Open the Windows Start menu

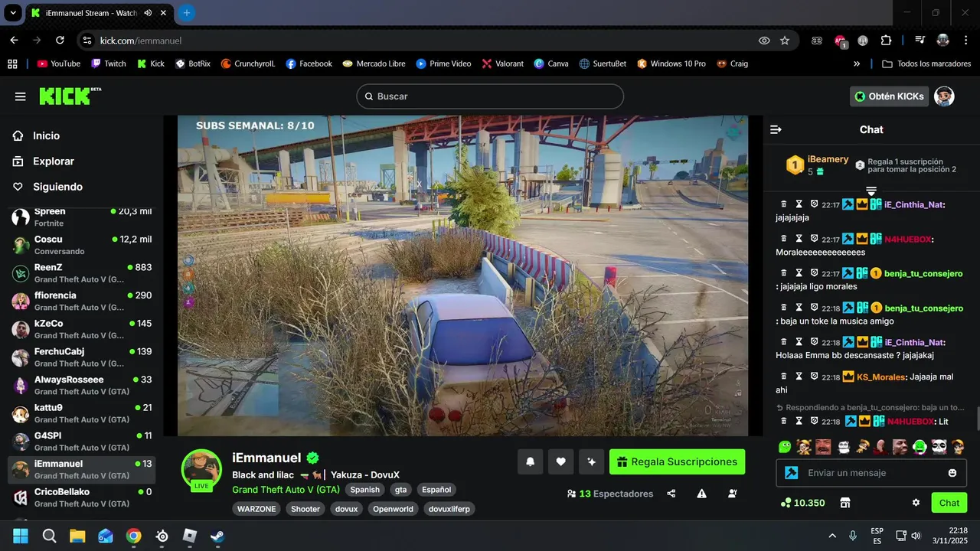point(21,536)
